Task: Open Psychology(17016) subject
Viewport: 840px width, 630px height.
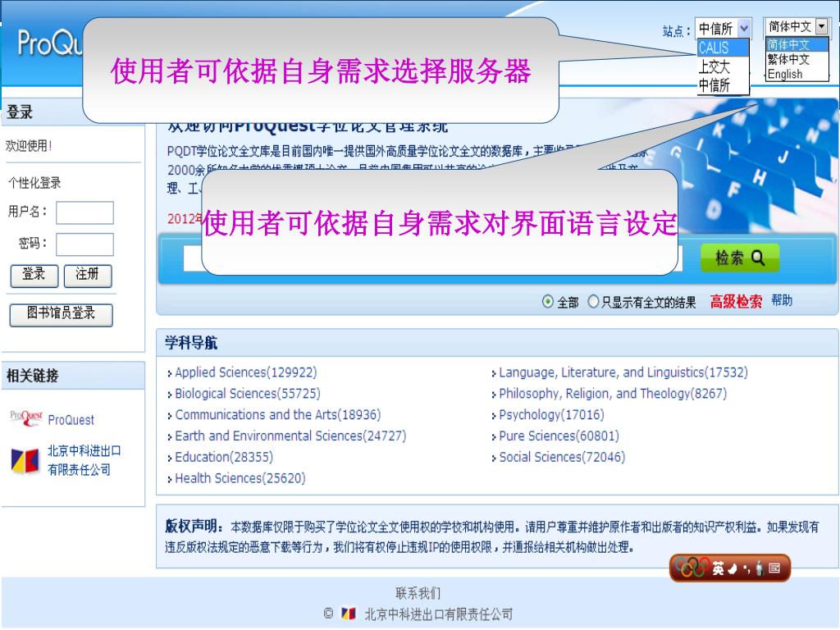Action: (x=551, y=414)
